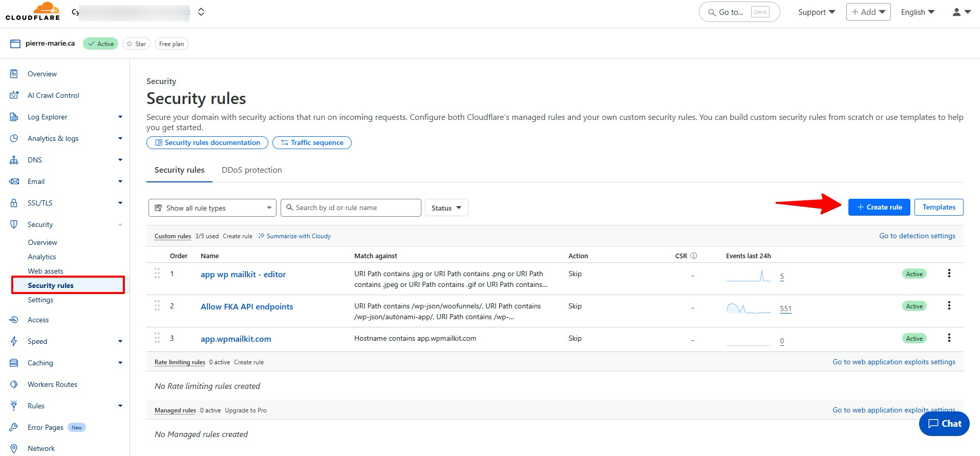Star the pierre-marie.ca domain

[136, 44]
